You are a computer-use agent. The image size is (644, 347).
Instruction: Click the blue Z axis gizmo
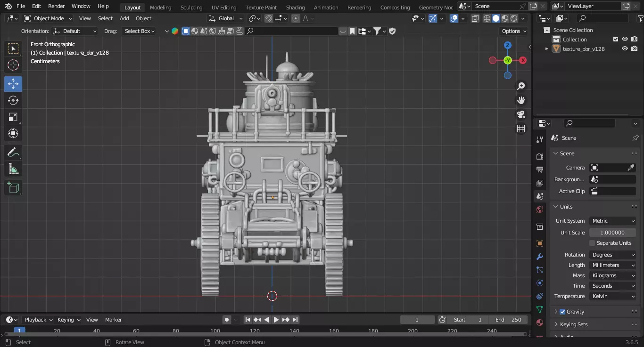[x=508, y=45]
